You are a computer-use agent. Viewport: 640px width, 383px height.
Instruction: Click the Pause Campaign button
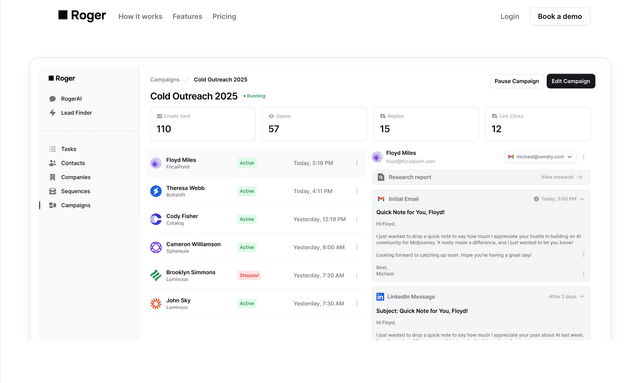point(516,81)
